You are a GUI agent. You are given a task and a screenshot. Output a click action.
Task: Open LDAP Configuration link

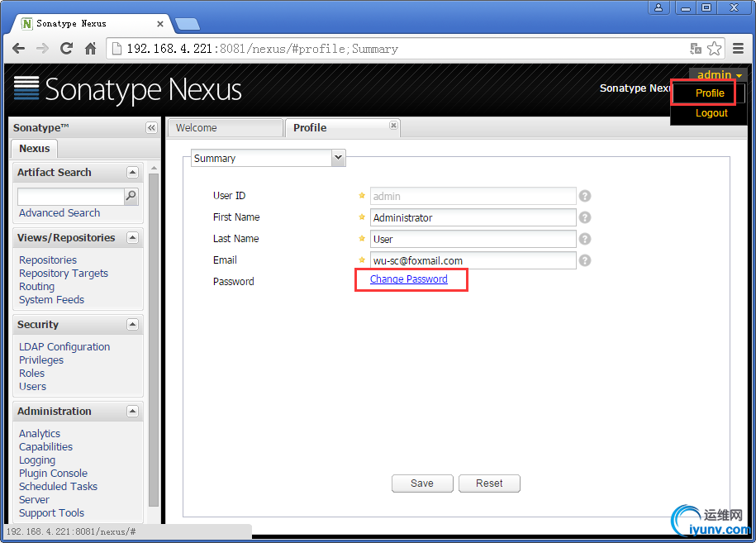click(x=64, y=347)
